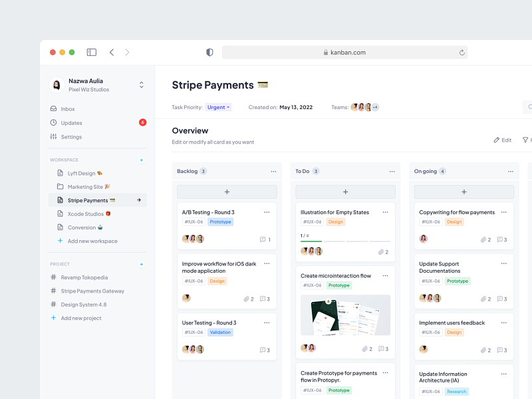
Task: Open the Inbox from the sidebar
Action: [x=66, y=108]
